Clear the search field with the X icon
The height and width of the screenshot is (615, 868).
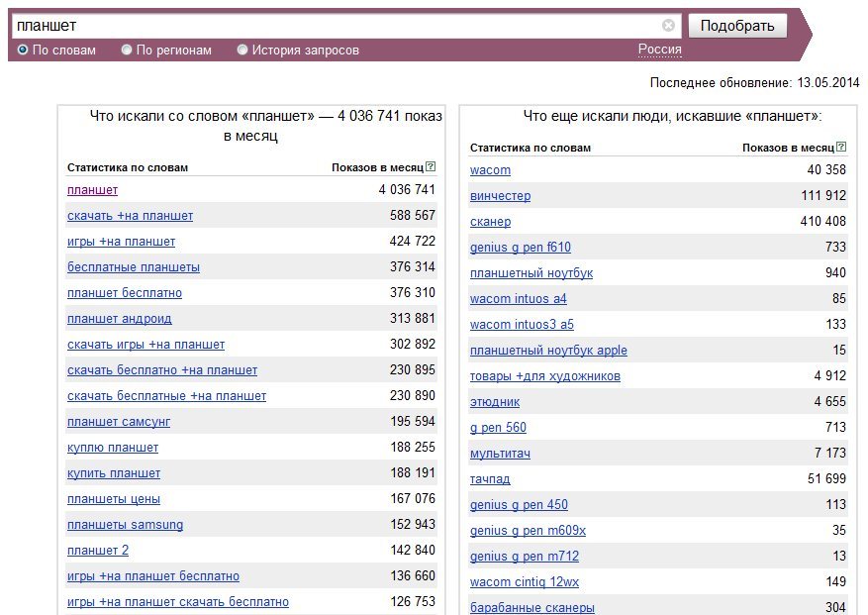click(x=668, y=26)
